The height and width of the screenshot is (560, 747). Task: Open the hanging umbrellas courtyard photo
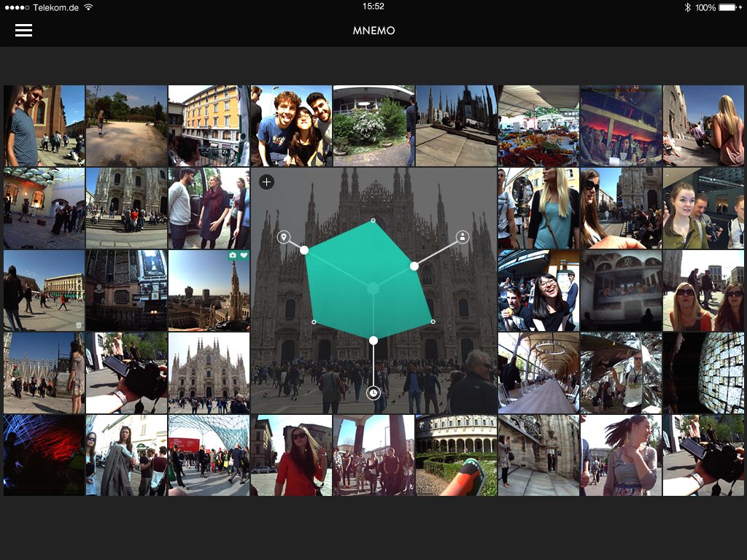tap(44, 208)
